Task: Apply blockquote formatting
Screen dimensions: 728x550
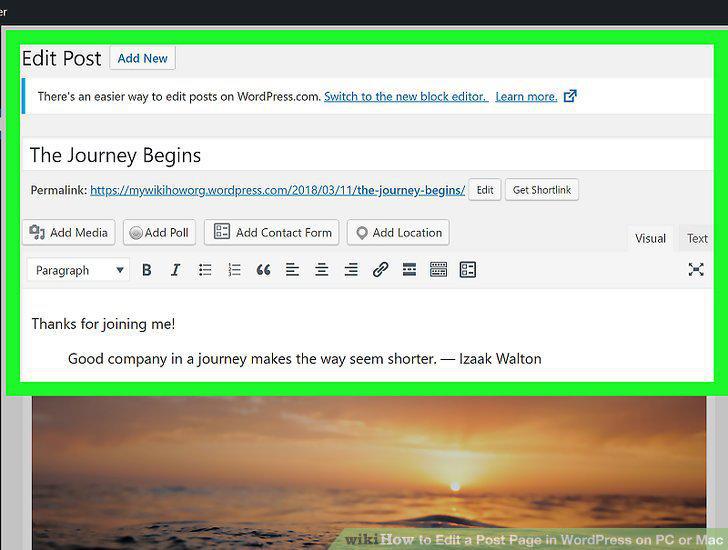Action: click(x=263, y=270)
